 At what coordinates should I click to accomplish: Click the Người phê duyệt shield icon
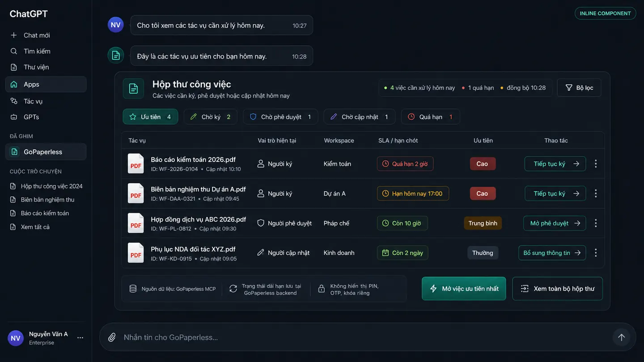pos(261,223)
